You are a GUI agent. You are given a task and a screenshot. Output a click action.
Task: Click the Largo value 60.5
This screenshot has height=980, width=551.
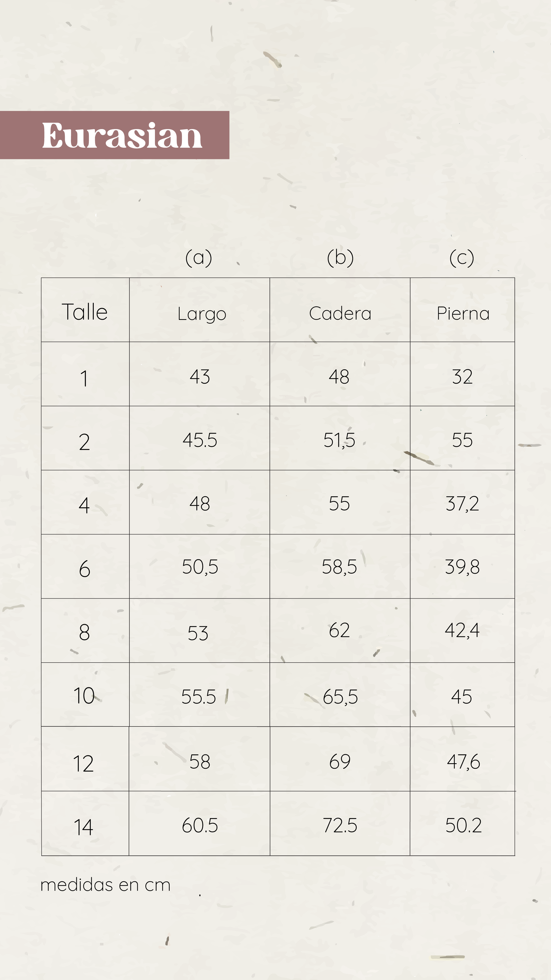point(200,825)
